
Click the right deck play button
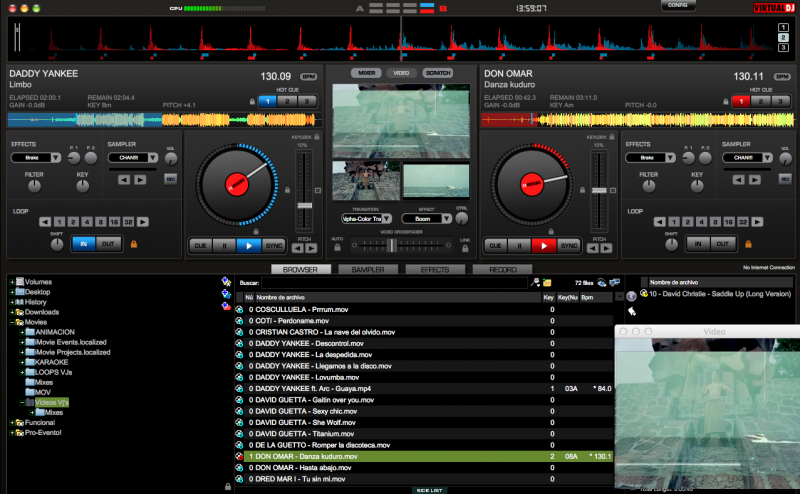click(x=544, y=246)
